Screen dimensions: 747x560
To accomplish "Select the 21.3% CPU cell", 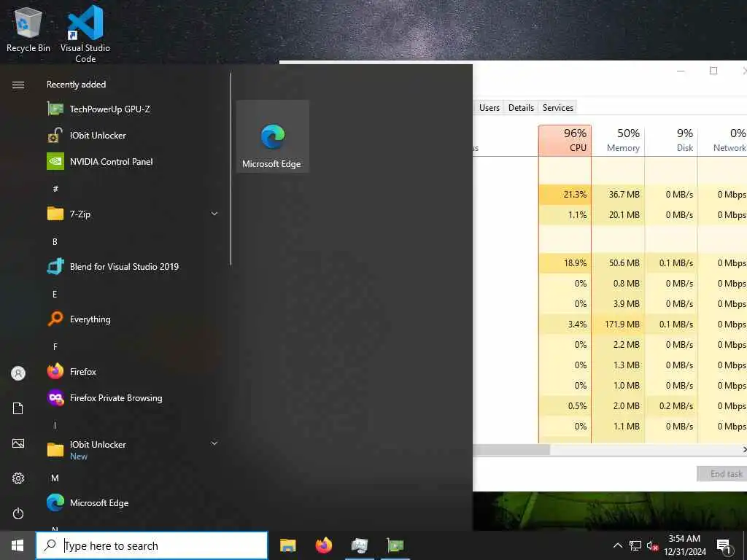I will (x=565, y=194).
